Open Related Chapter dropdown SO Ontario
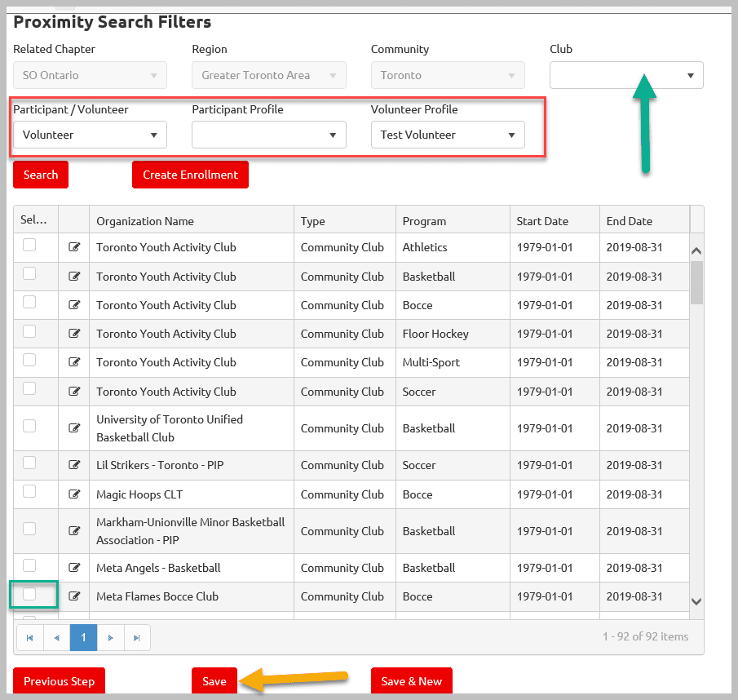Screen dimensions: 738x700 tap(90, 75)
